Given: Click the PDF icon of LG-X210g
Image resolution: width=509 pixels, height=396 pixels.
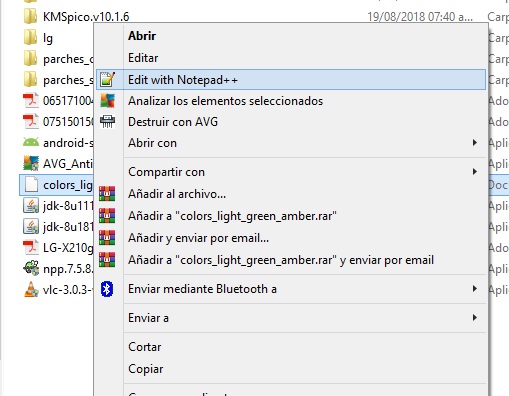Looking at the screenshot, I should [x=31, y=247].
